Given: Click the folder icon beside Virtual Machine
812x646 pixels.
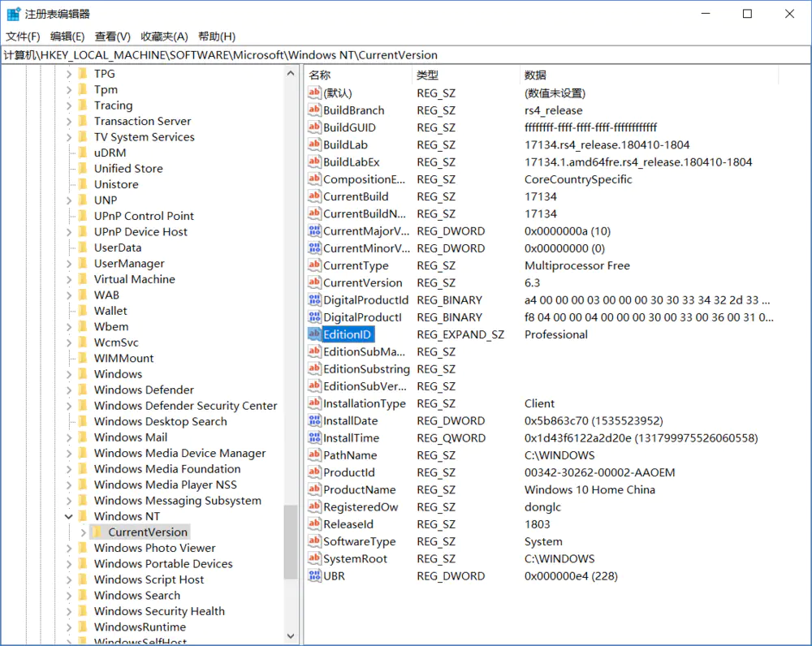Looking at the screenshot, I should [x=83, y=279].
